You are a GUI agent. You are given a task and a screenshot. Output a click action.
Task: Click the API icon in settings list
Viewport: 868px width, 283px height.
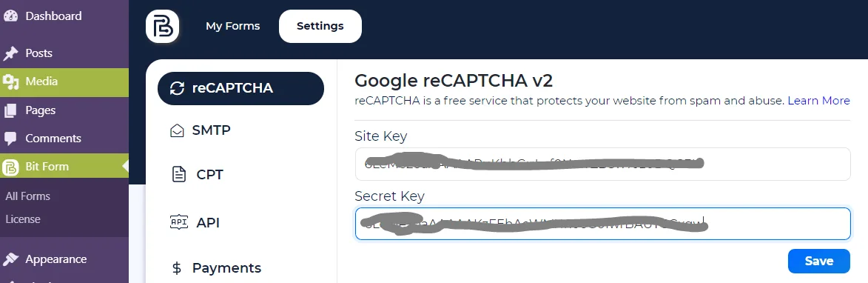tap(178, 222)
